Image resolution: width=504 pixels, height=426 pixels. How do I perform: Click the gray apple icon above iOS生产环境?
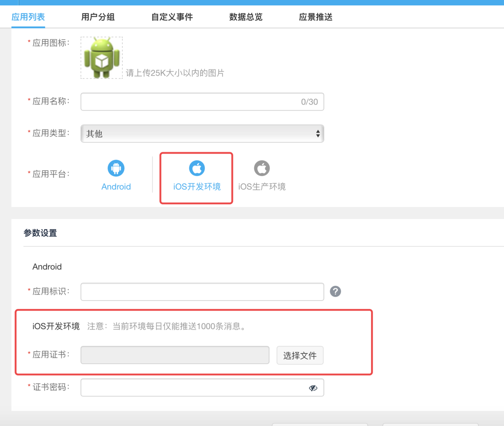click(262, 168)
